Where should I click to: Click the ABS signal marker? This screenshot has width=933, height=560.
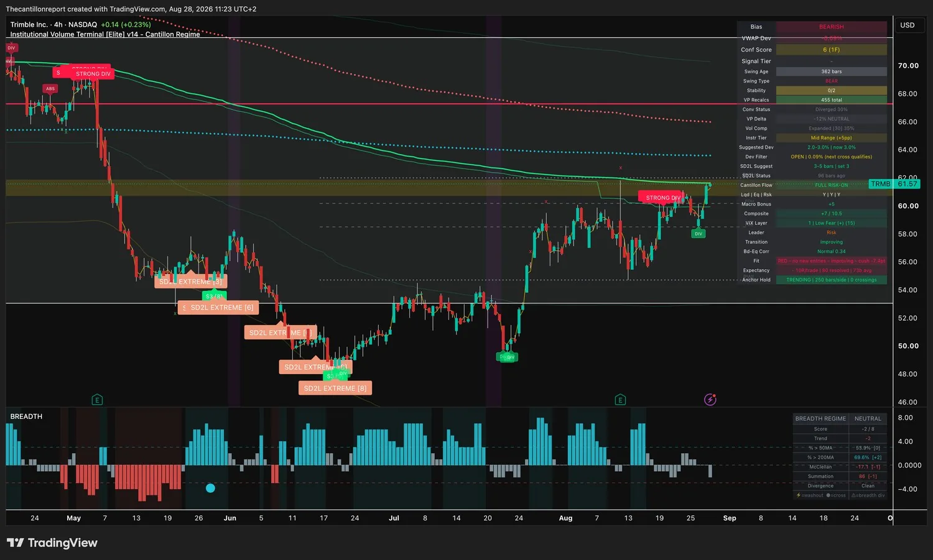tap(50, 89)
